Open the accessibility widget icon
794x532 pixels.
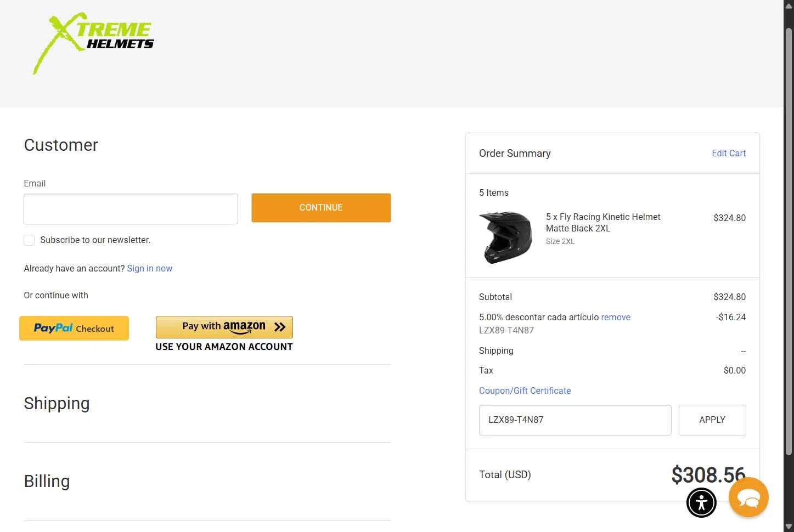click(x=701, y=502)
